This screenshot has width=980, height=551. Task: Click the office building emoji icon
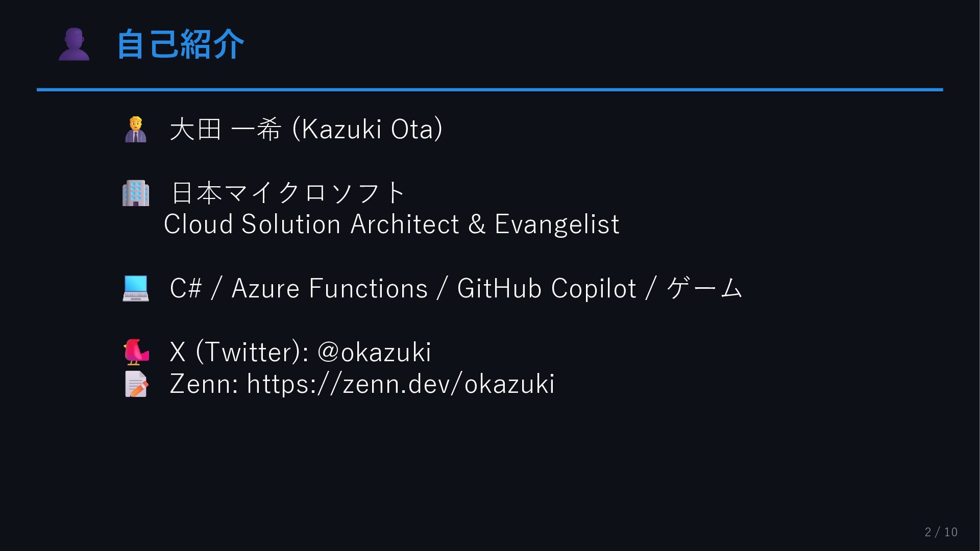(136, 193)
